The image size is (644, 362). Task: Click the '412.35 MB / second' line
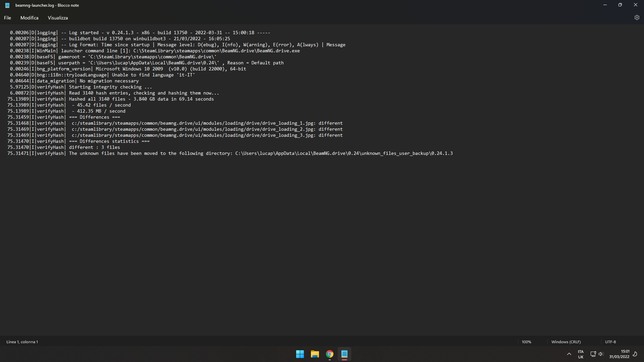66,111
